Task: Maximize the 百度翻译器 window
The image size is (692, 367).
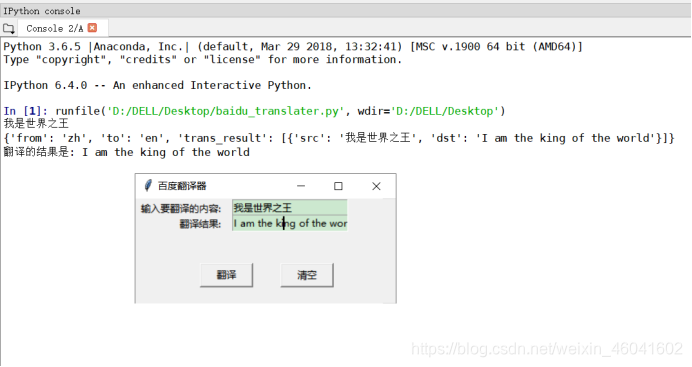Action: pyautogui.click(x=338, y=186)
